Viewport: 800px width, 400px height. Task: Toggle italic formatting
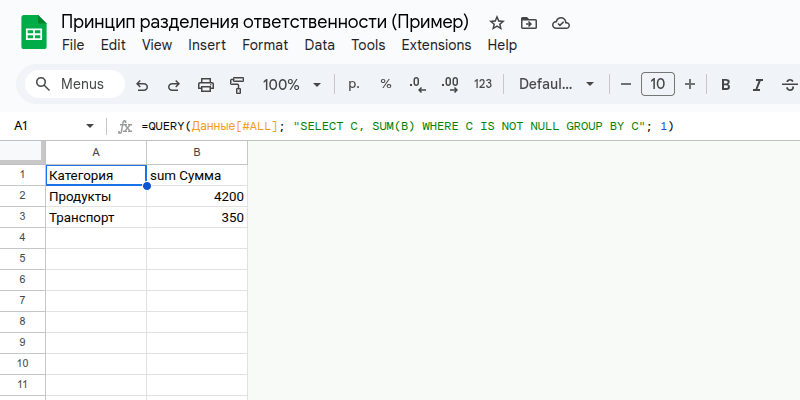(x=758, y=85)
